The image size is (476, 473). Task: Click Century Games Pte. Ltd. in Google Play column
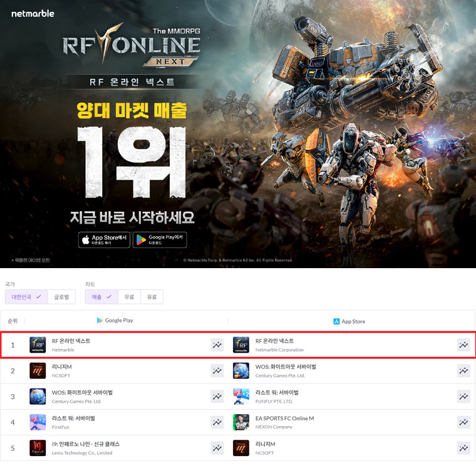[76, 402]
